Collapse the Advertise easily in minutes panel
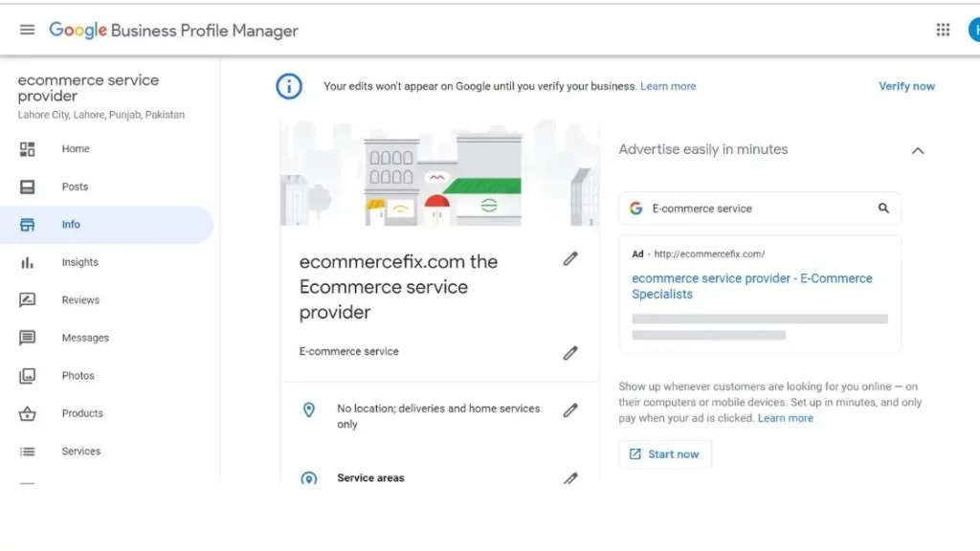The image size is (980, 551). coord(918,150)
